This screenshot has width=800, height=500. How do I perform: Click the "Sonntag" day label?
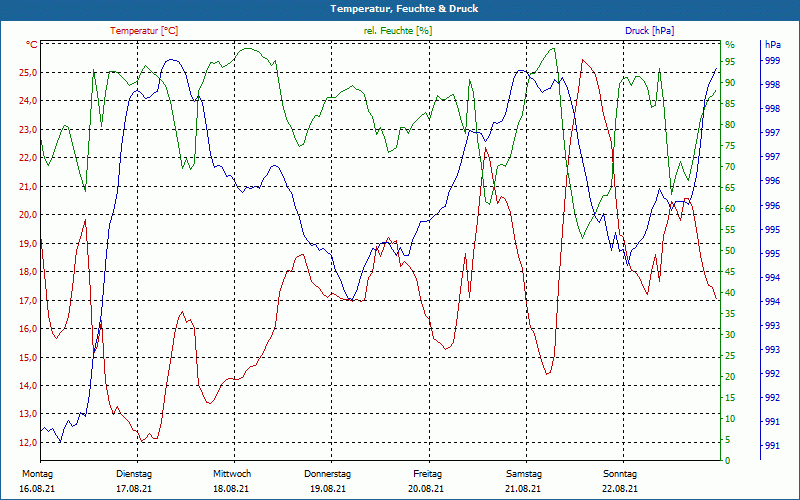(620, 473)
